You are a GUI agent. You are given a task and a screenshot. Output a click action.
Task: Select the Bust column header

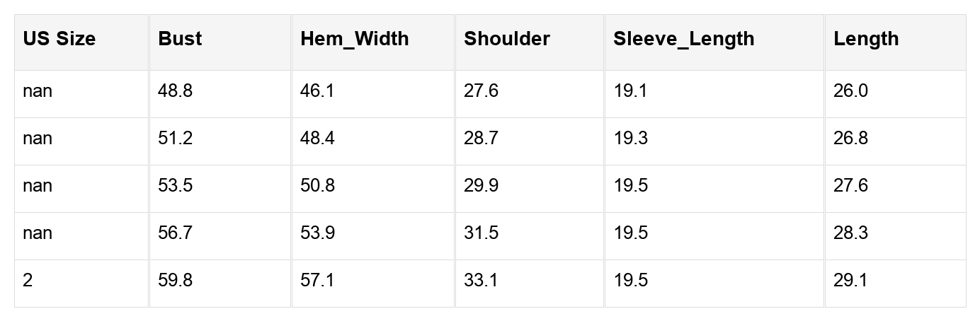(x=180, y=39)
